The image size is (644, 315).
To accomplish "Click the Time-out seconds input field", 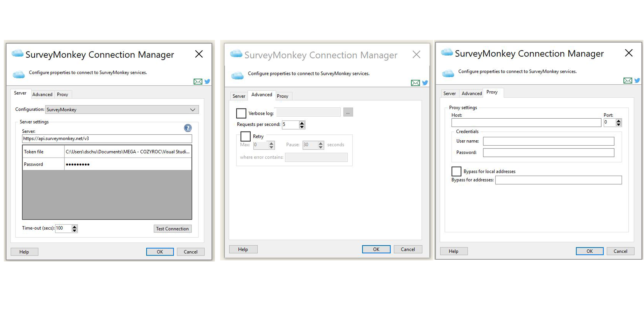I will pos(63,228).
